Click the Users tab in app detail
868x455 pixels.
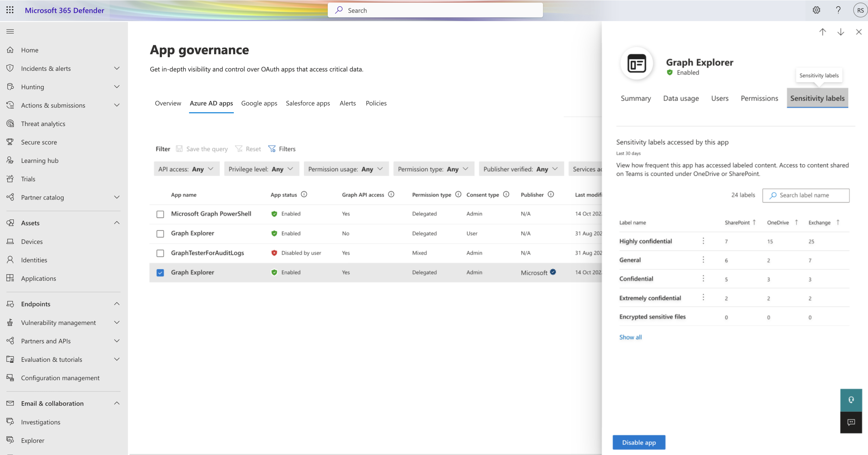(720, 98)
